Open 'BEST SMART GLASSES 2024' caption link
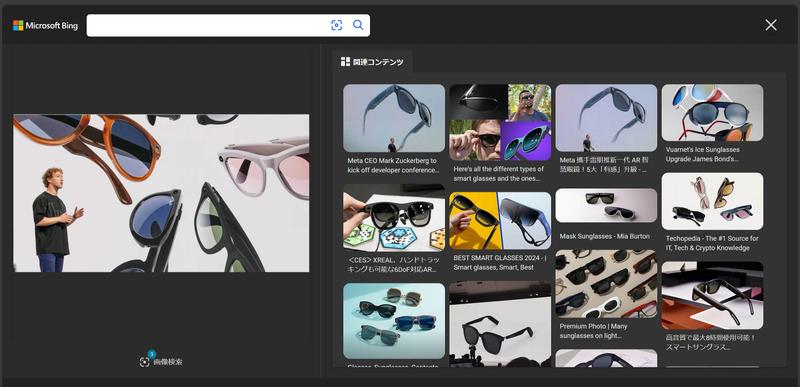 tap(500, 263)
